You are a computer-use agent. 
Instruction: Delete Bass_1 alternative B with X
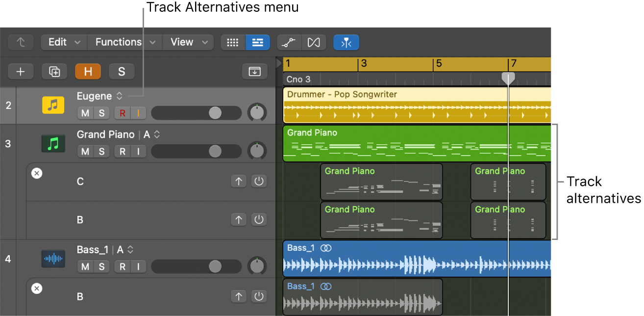tap(37, 289)
